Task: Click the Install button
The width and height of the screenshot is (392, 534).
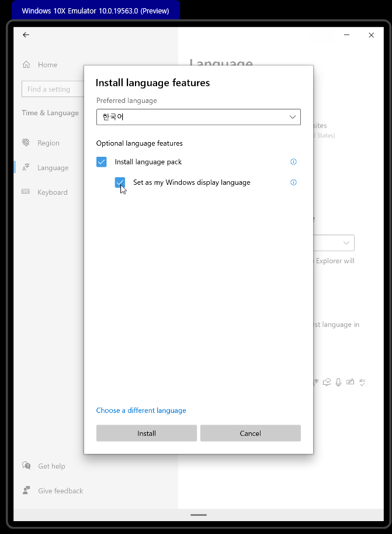Action: [x=146, y=433]
